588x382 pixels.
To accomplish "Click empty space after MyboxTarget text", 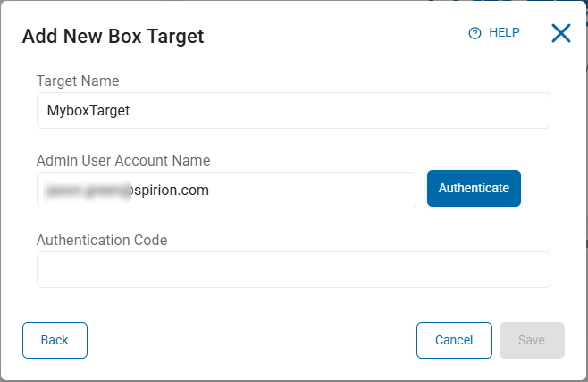I will click(357, 111).
